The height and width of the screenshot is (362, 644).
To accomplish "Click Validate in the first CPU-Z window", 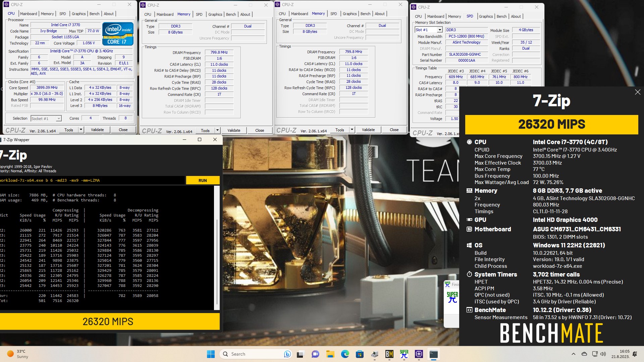I will click(x=97, y=130).
